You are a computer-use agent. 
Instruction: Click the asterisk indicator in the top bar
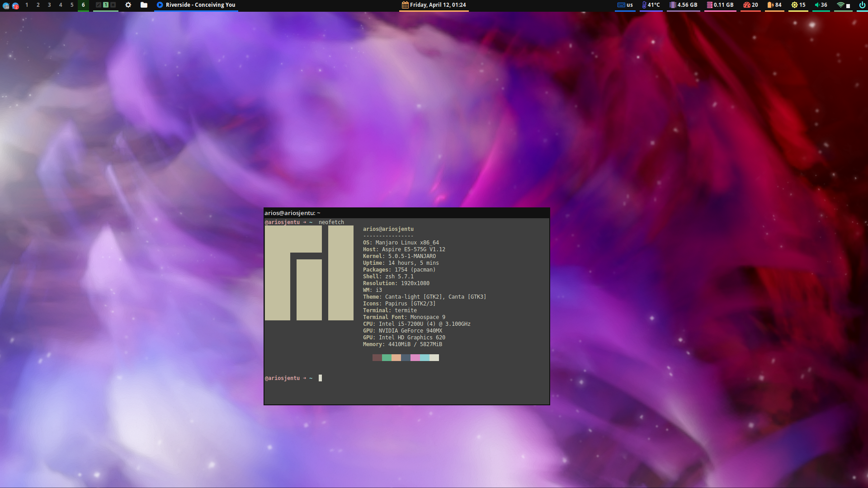coord(113,5)
